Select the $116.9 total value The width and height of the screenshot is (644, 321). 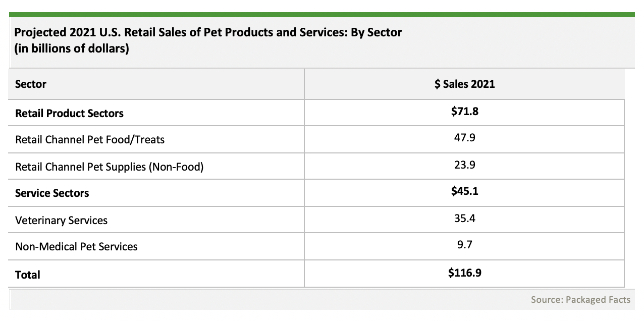tap(464, 273)
